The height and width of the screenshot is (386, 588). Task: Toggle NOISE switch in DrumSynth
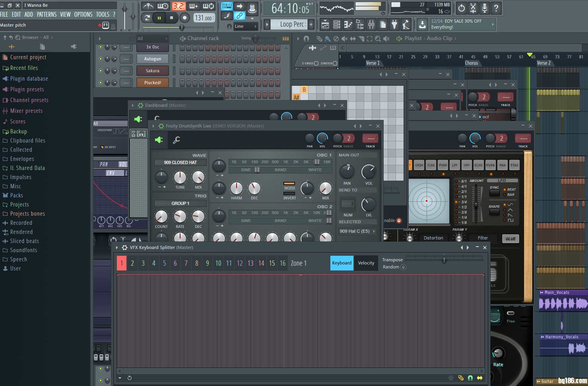pyautogui.click(x=289, y=183)
